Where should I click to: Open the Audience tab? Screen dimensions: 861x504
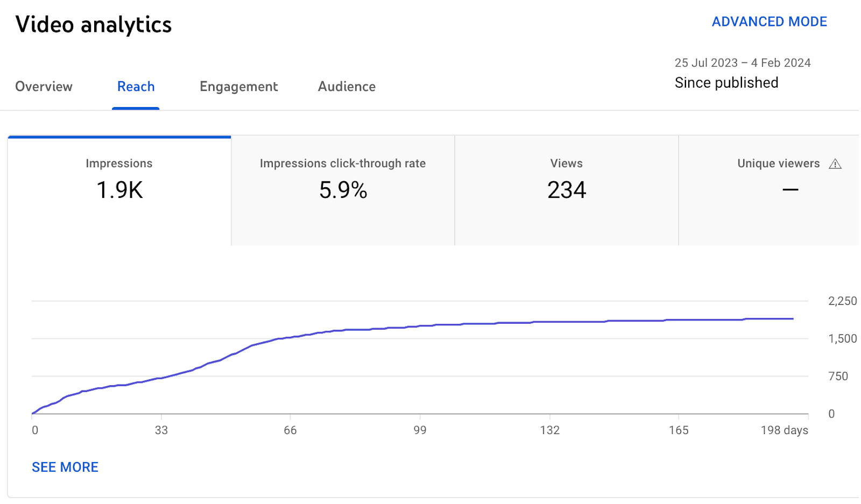(x=347, y=87)
